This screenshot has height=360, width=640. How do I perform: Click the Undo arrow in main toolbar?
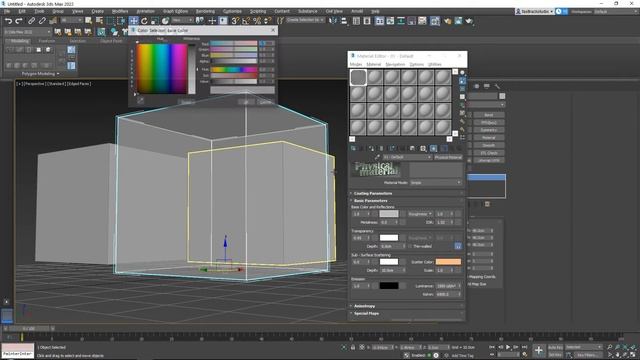click(x=8, y=21)
